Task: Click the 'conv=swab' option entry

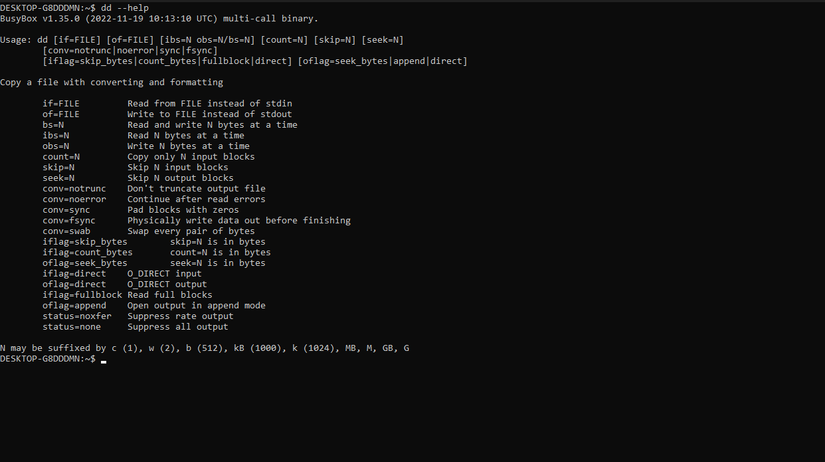Action: click(x=66, y=231)
